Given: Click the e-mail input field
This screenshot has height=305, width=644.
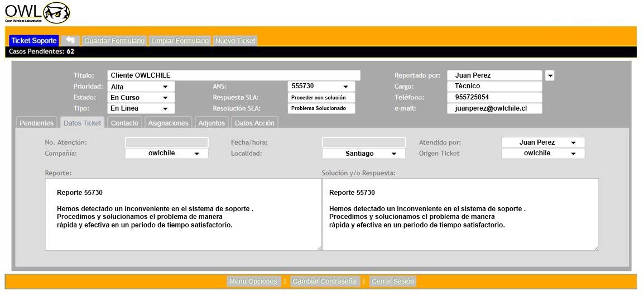Looking at the screenshot, I should click(x=494, y=108).
